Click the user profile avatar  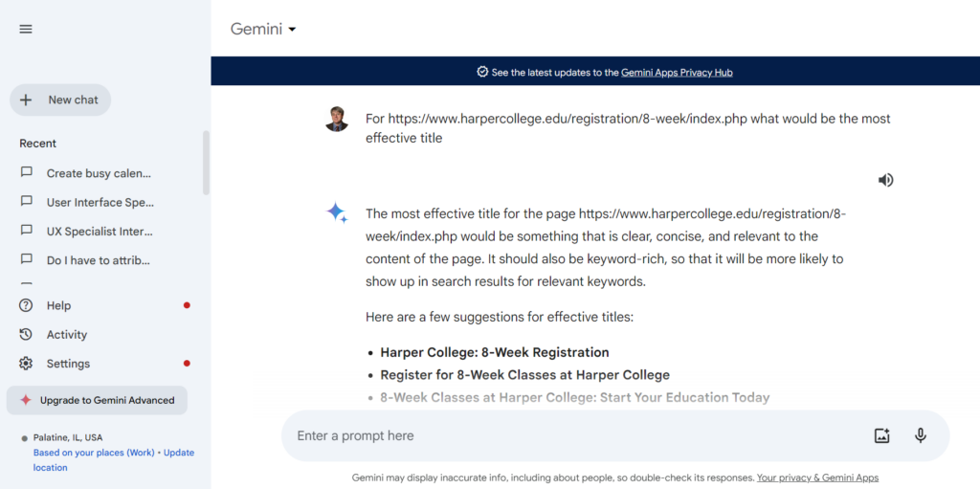point(337,120)
